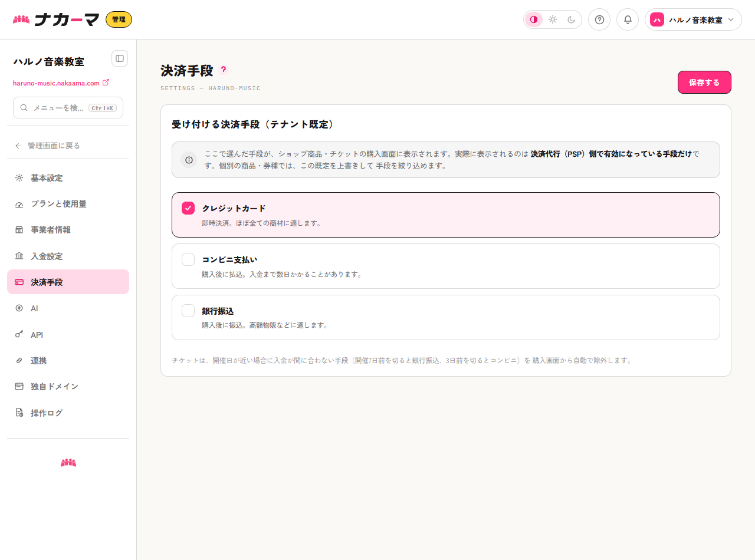
Task: Collapse the sidebar with the panel icon
Action: click(120, 58)
